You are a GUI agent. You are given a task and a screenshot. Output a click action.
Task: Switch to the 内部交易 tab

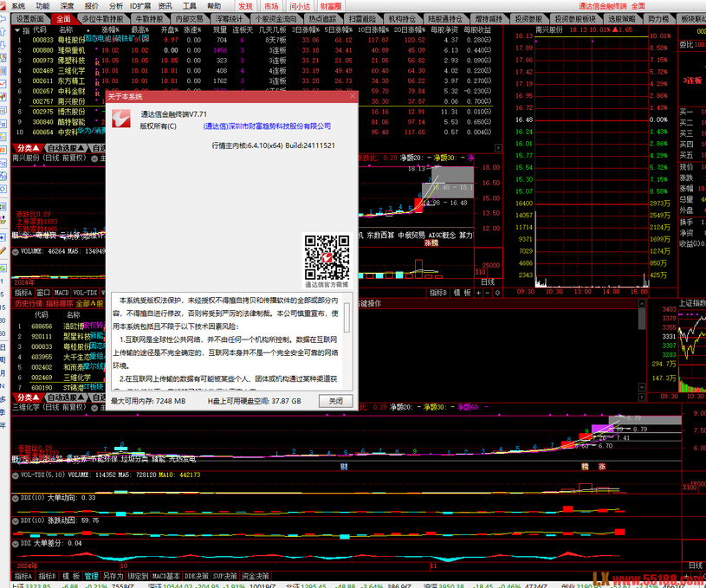coord(189,19)
